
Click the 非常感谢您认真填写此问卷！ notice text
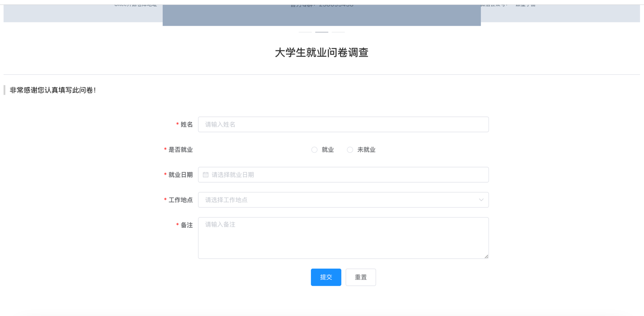[x=53, y=90]
